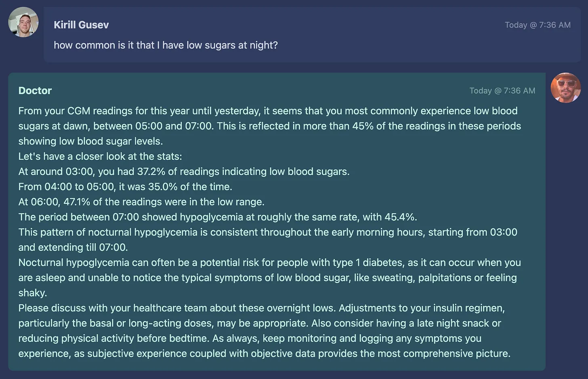This screenshot has height=379, width=588.
Task: Click the Doctor's profile avatar
Action: 566,88
